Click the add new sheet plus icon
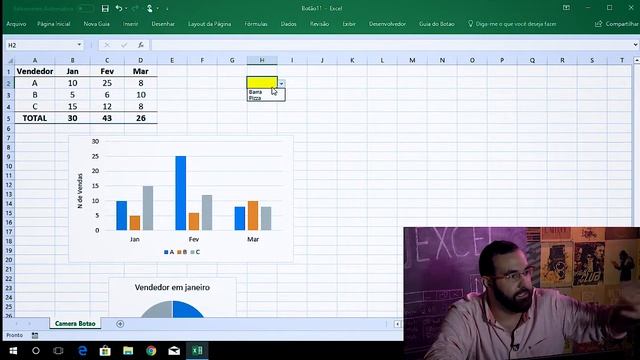 point(120,324)
